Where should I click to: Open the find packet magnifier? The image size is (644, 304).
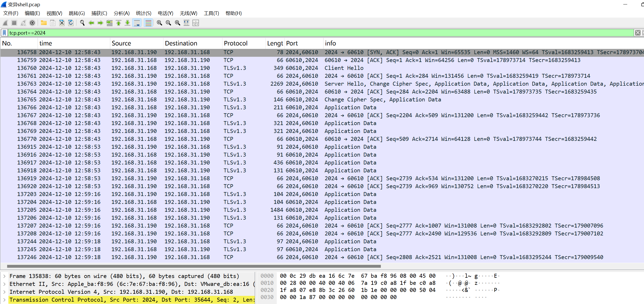click(82, 23)
